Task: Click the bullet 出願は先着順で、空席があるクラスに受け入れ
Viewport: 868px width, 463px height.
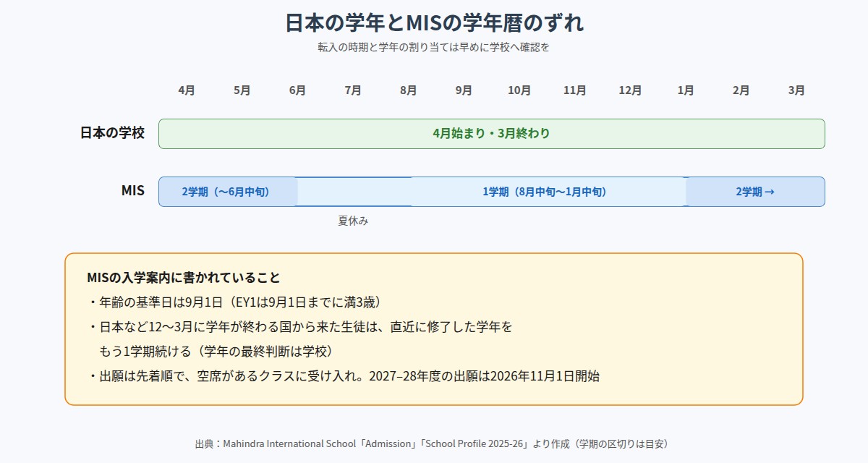Action: click(344, 376)
